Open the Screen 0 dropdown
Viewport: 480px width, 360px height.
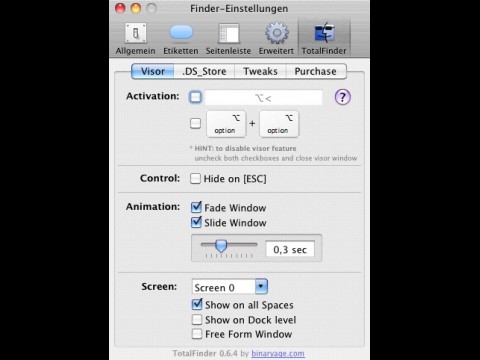(230, 287)
